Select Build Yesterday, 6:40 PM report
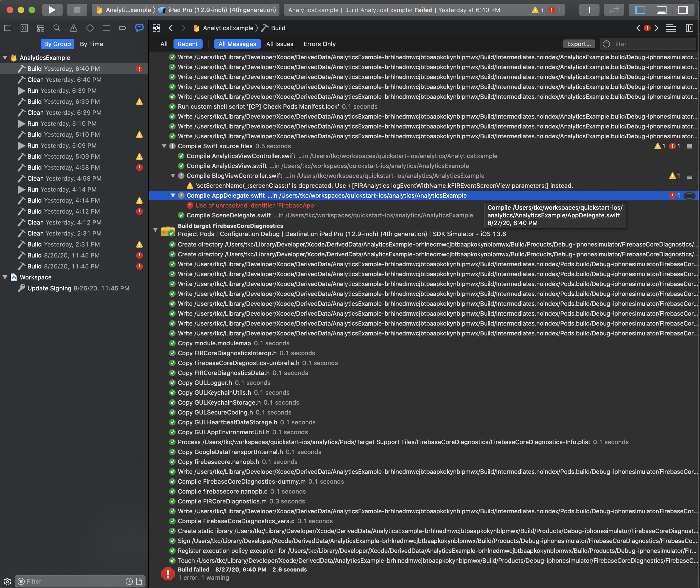 point(74,69)
